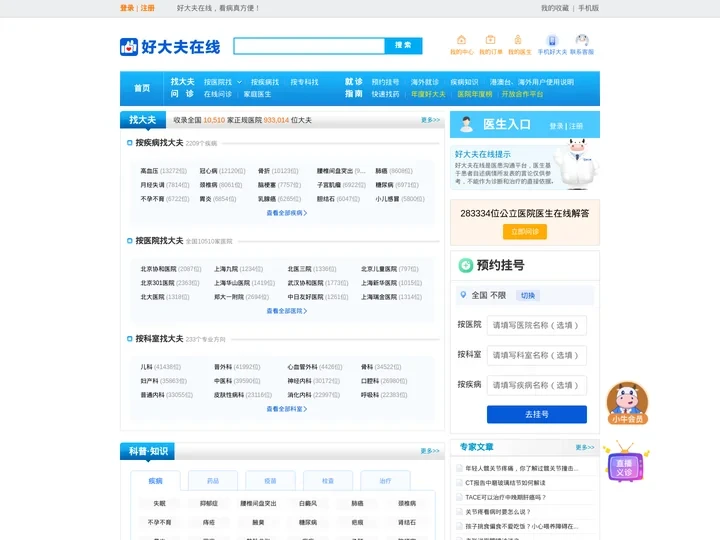Expand 查看全部疾病 link
Image resolution: width=720 pixels, height=540 pixels.
[x=287, y=213]
